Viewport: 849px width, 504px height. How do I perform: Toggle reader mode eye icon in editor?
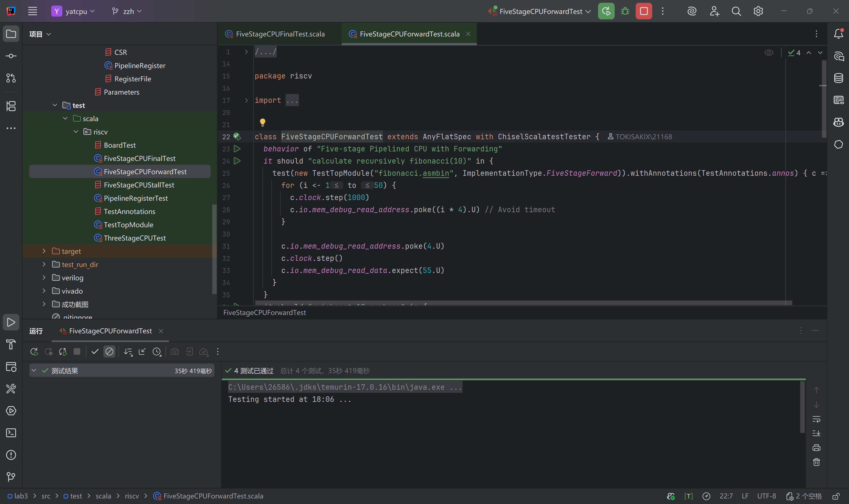pyautogui.click(x=769, y=53)
